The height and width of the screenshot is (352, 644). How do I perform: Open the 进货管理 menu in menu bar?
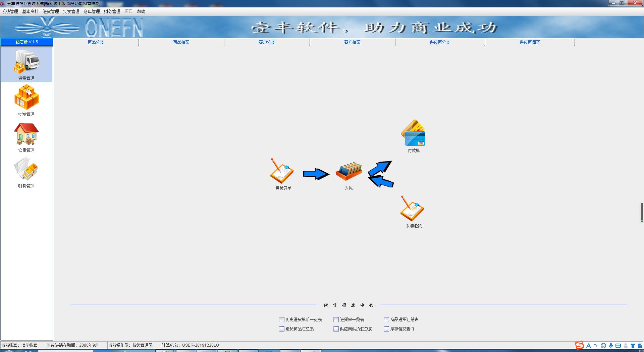point(51,11)
